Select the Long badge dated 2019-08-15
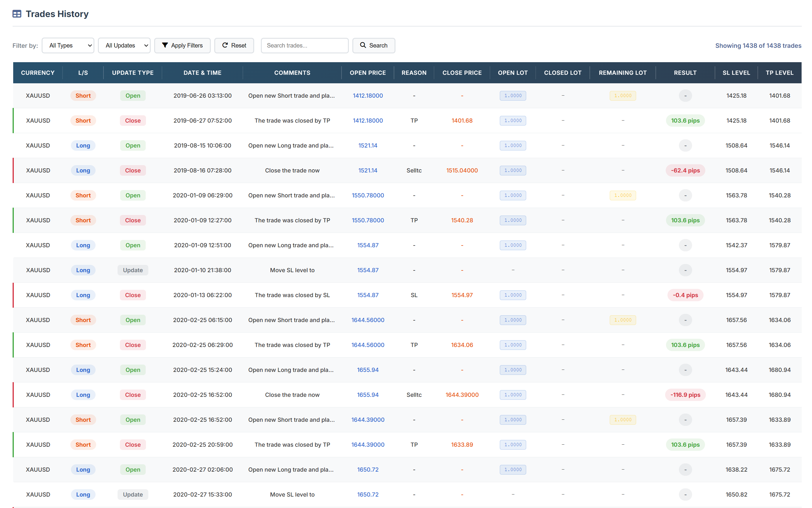 pyautogui.click(x=83, y=145)
